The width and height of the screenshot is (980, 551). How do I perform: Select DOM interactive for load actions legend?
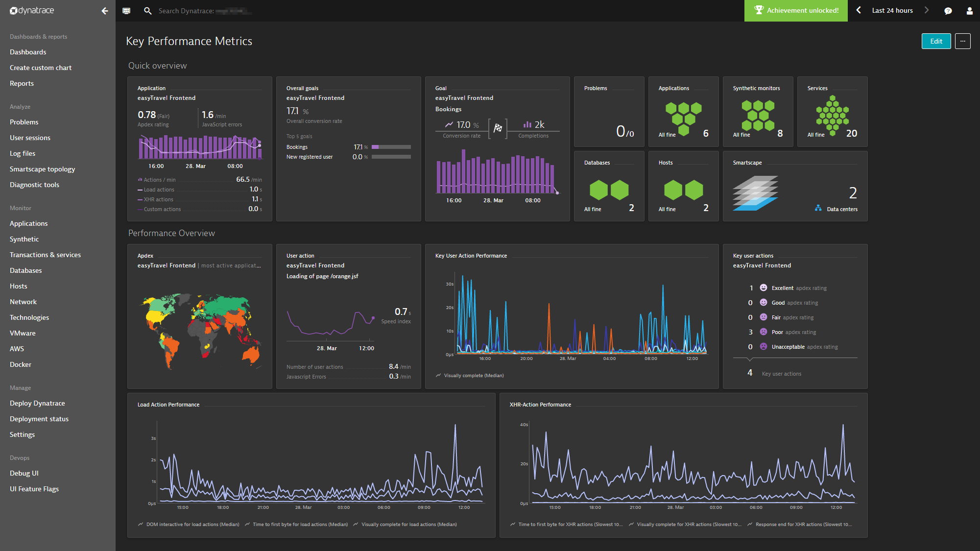pyautogui.click(x=189, y=525)
